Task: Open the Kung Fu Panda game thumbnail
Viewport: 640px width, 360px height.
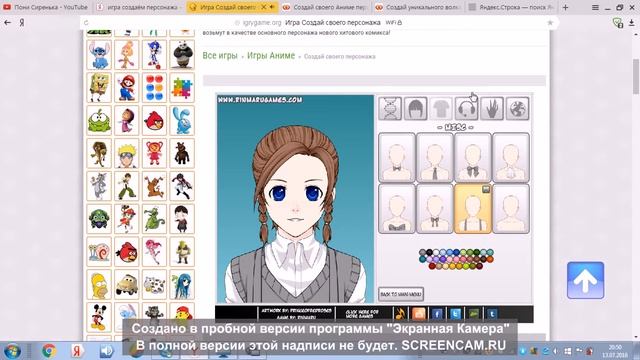Action: 182,55
